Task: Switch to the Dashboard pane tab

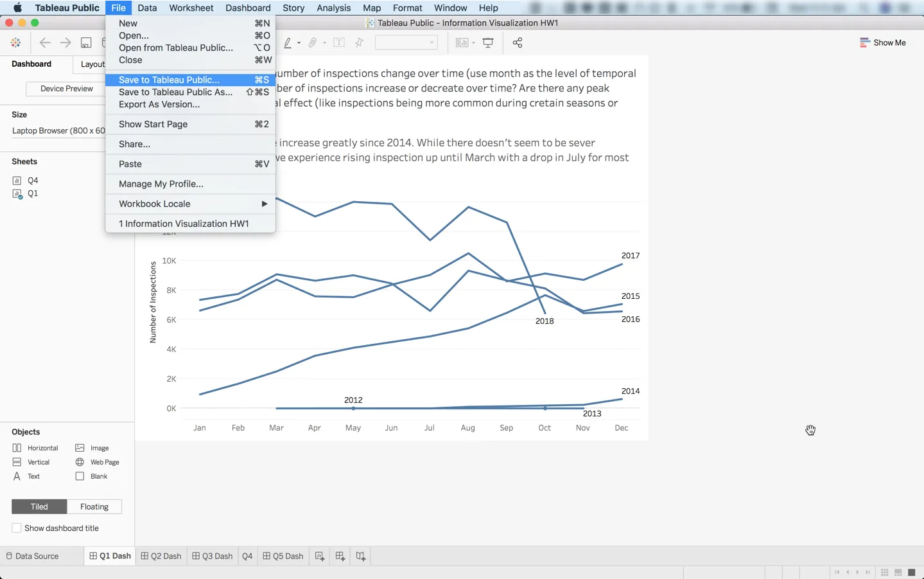Action: point(31,64)
